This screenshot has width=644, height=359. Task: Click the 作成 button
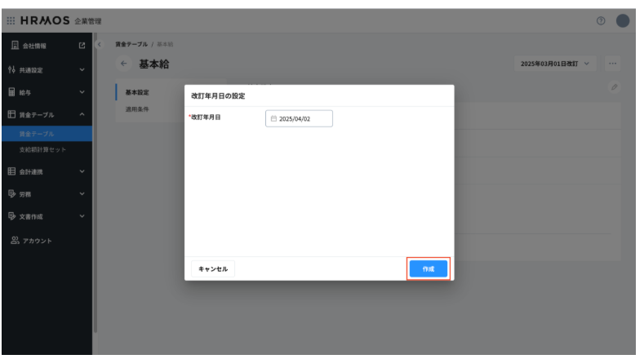click(429, 268)
